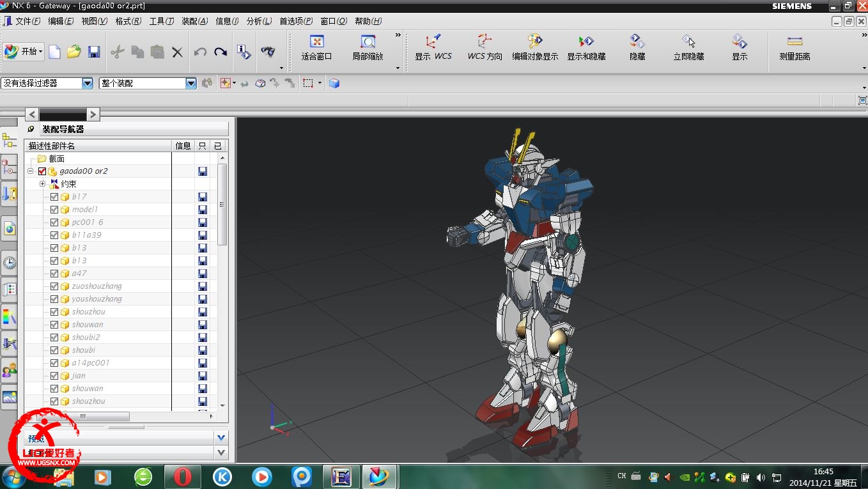Viewport: 868px width, 489px height.
Task: Open the 整个装配 selection scope dropdown
Action: 190,83
